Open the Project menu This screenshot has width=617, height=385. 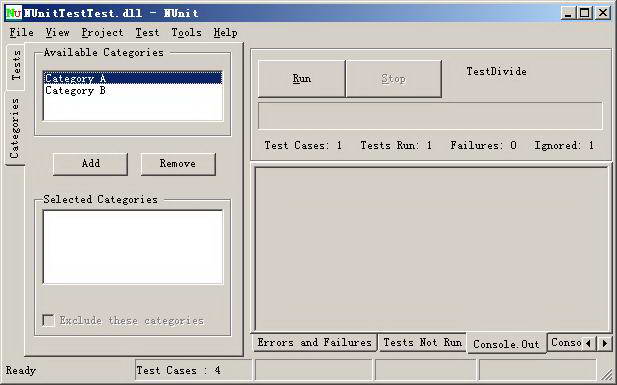click(102, 33)
